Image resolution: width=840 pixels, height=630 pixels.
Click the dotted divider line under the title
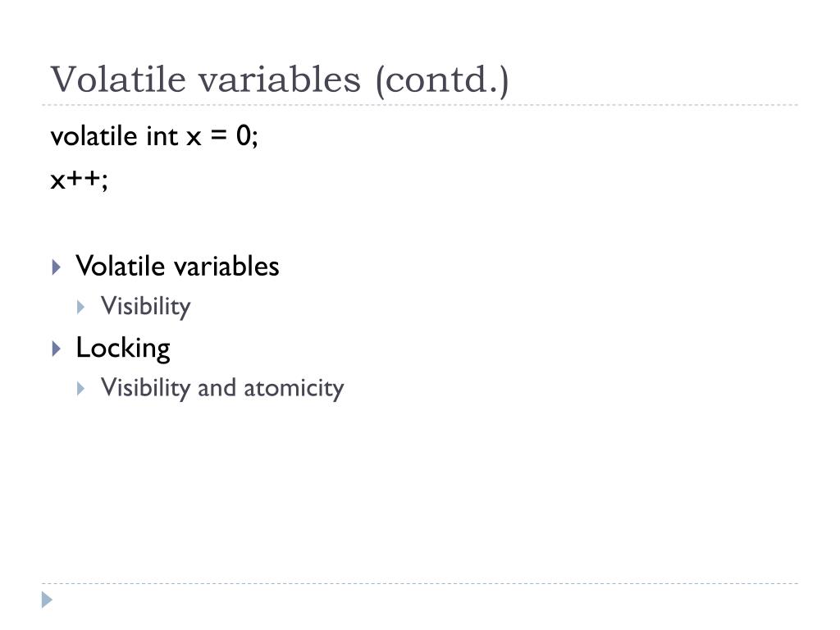coord(420,105)
